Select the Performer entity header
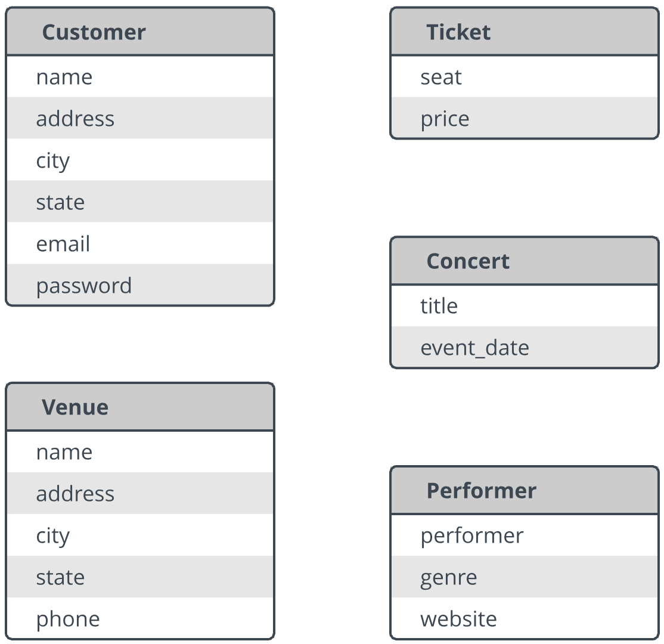The width and height of the screenshot is (664, 644). [525, 490]
